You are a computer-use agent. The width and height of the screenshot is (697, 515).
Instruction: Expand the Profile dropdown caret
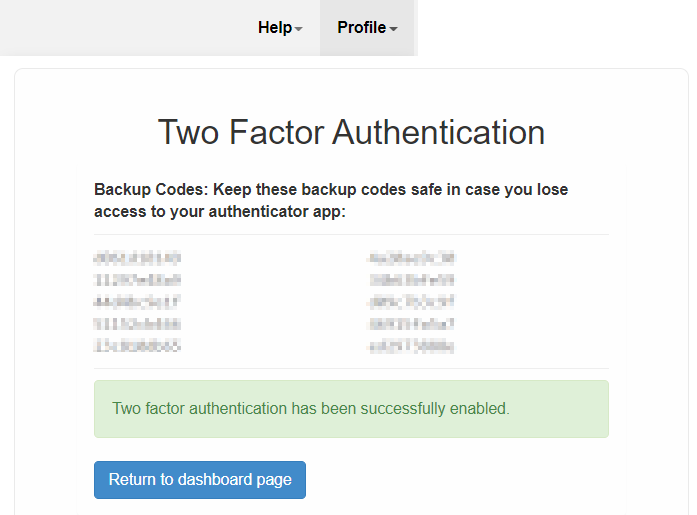(x=394, y=29)
